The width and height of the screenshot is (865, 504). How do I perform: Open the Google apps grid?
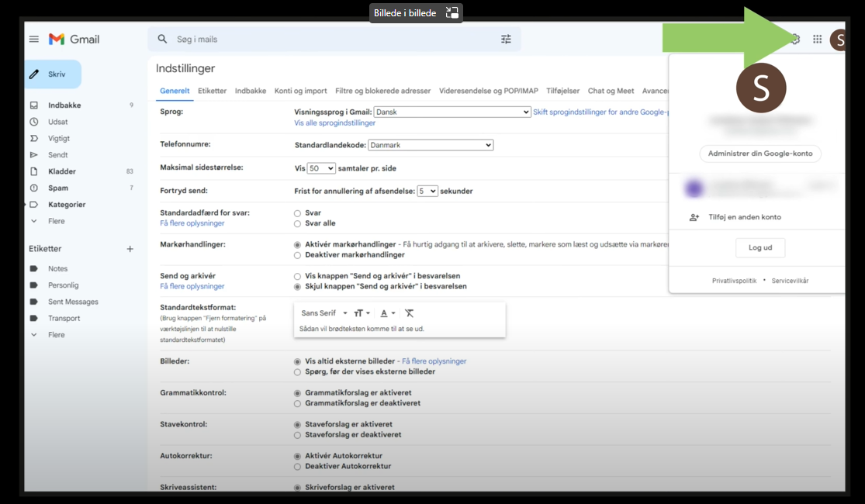click(x=817, y=39)
